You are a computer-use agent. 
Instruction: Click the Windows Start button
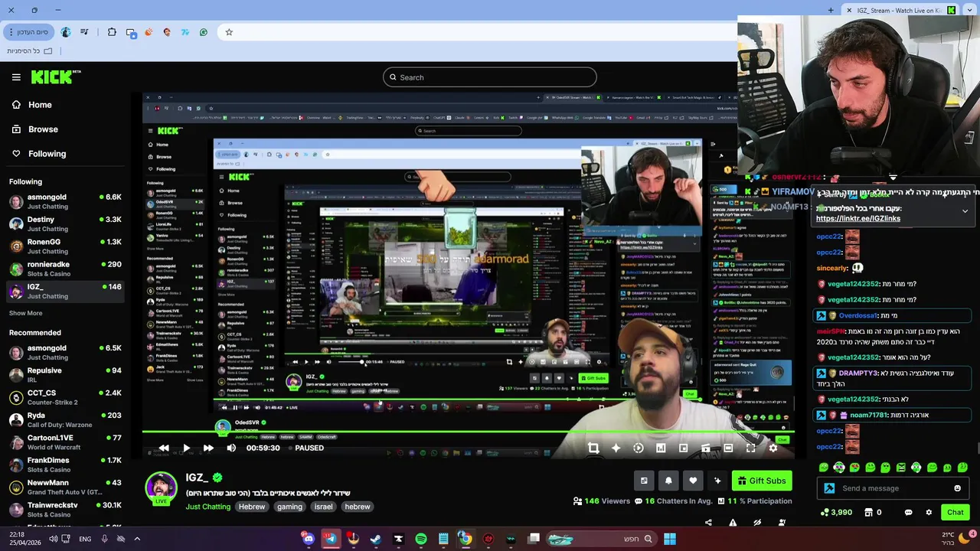click(670, 539)
